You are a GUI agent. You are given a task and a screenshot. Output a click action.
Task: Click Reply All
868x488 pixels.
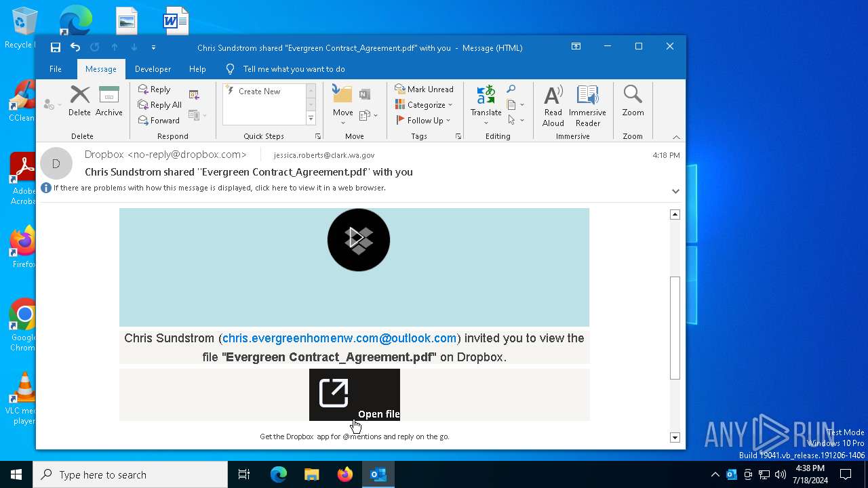[159, 105]
